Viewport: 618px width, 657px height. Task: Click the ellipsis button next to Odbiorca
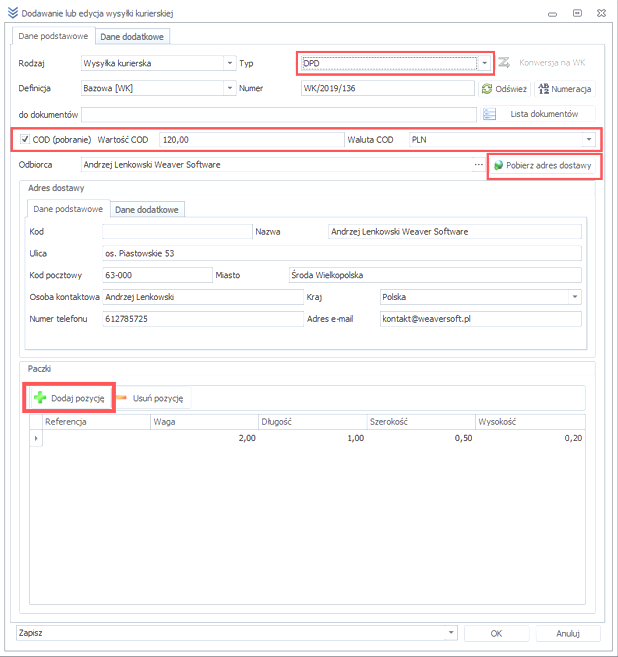coord(478,165)
